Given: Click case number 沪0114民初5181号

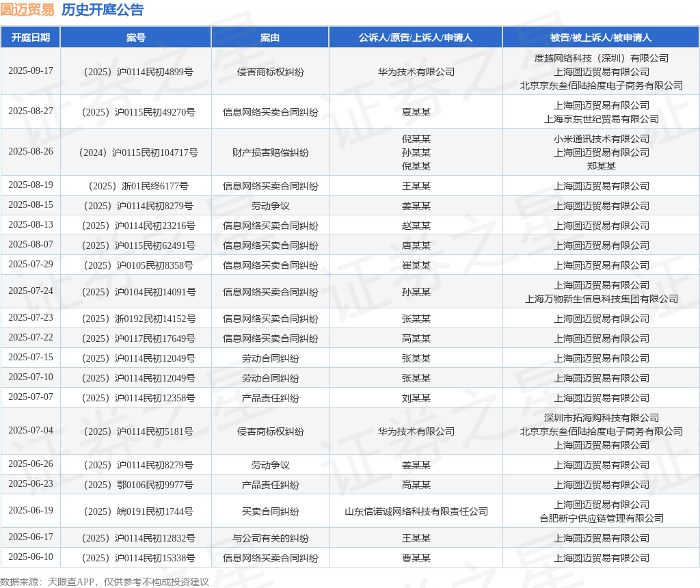Looking at the screenshot, I should [x=138, y=431].
